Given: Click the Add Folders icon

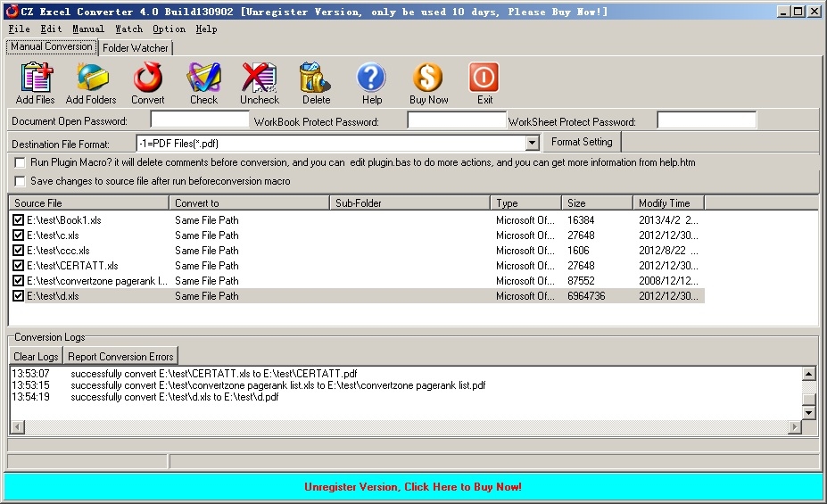Looking at the screenshot, I should tap(92, 78).
